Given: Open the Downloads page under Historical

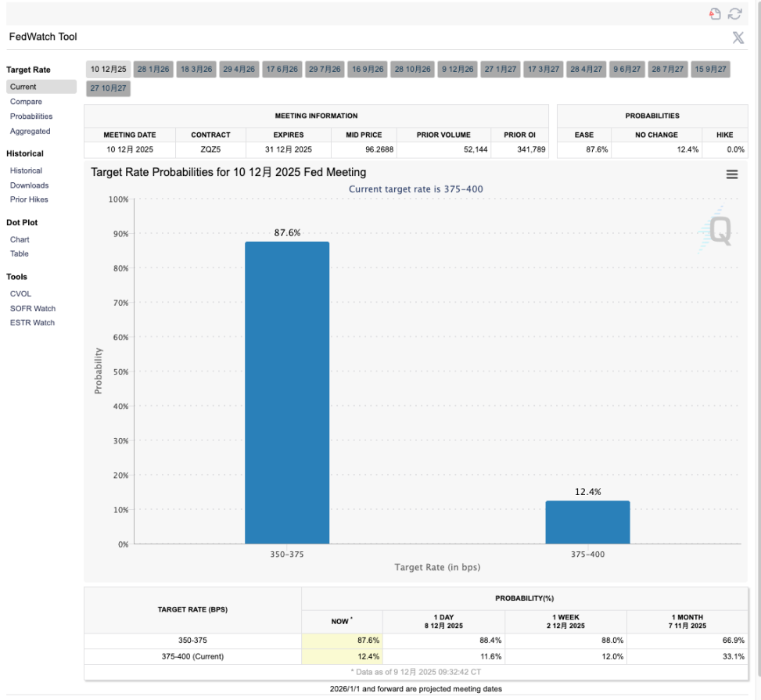Looking at the screenshot, I should click(29, 185).
